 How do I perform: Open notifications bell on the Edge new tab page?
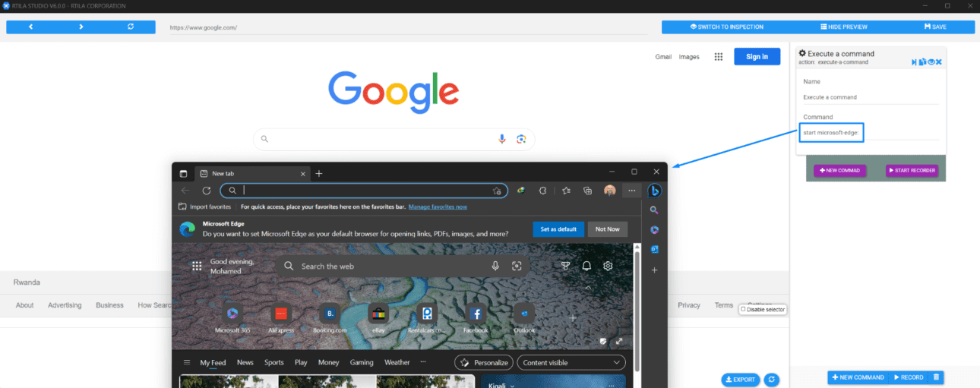[x=586, y=266]
